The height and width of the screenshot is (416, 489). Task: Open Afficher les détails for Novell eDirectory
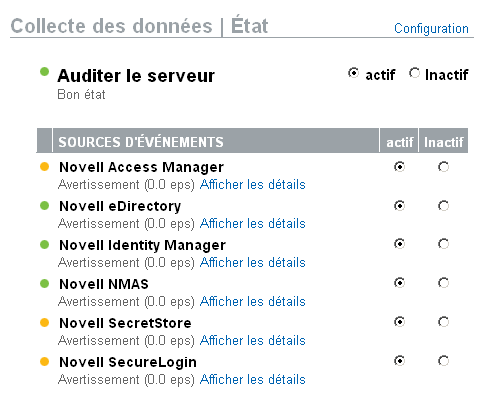click(253, 223)
